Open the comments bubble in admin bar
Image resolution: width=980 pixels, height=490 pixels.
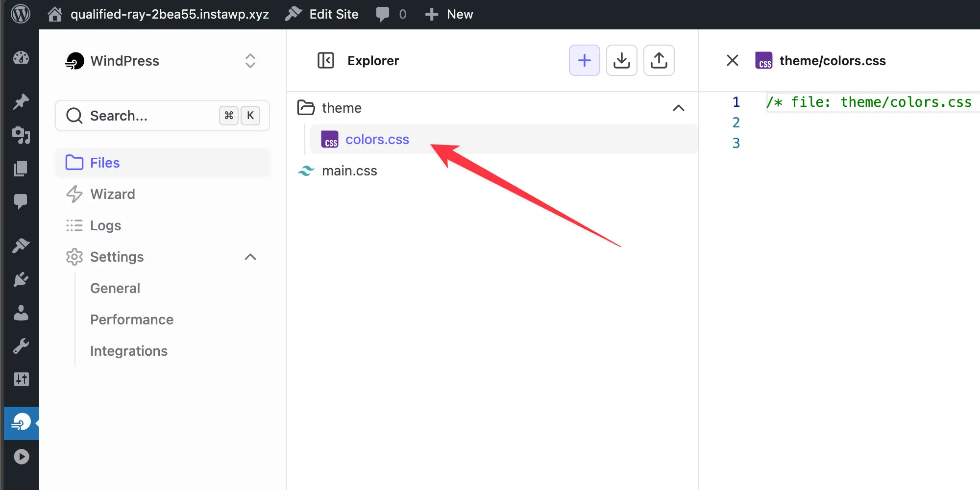tap(391, 14)
